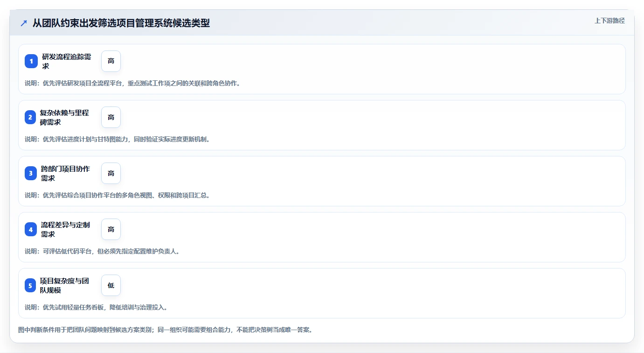
Task: Click the title 从团队约束出发筛选项目管理系统候选类型
Action: pyautogui.click(x=121, y=23)
